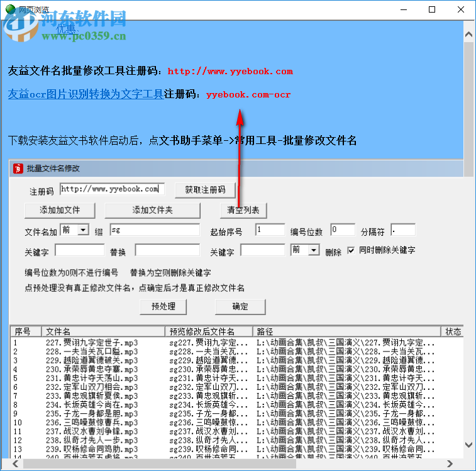Click the 编号位数 input field
This screenshot has width=476, height=471.
coord(343,230)
